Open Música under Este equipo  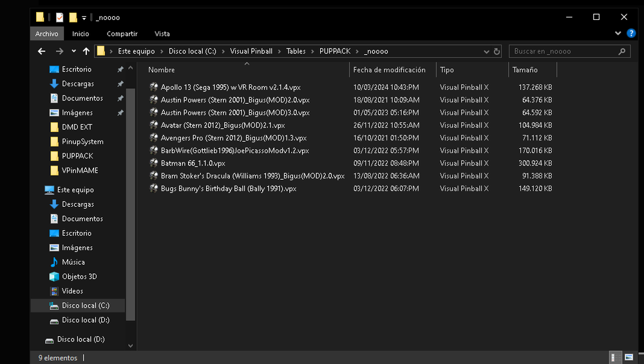(x=73, y=262)
